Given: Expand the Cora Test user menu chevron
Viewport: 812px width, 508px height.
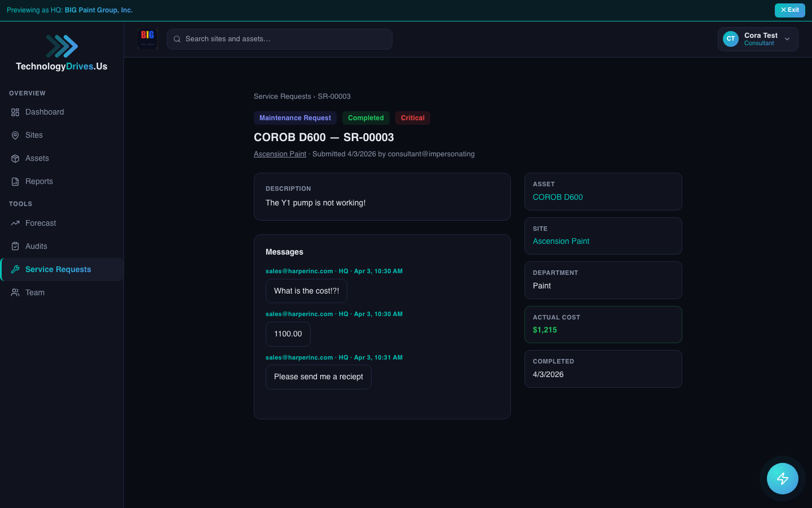Looking at the screenshot, I should [787, 40].
